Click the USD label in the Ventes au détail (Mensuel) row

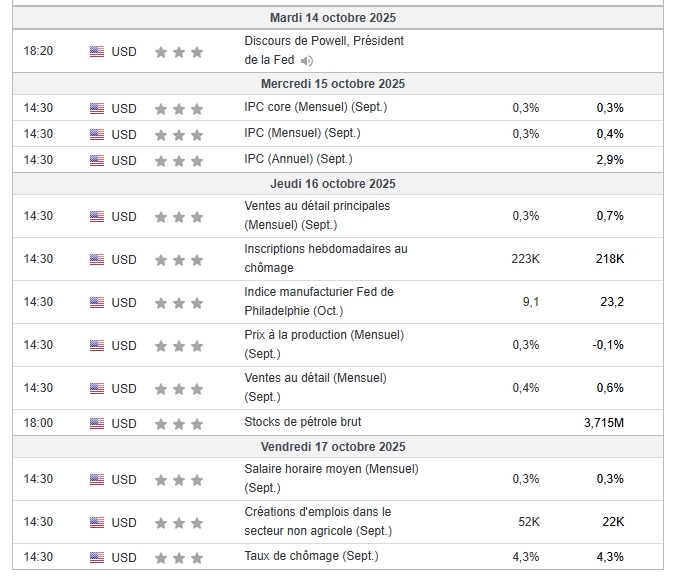(124, 389)
